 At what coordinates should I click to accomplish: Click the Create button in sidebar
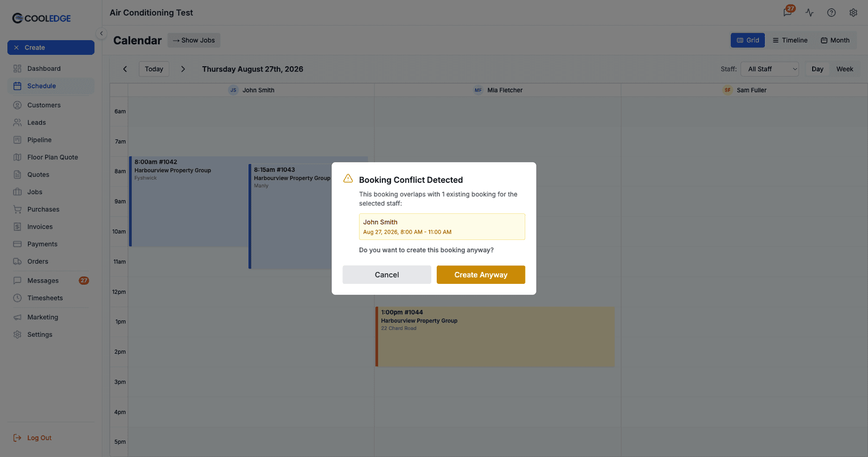tap(51, 47)
